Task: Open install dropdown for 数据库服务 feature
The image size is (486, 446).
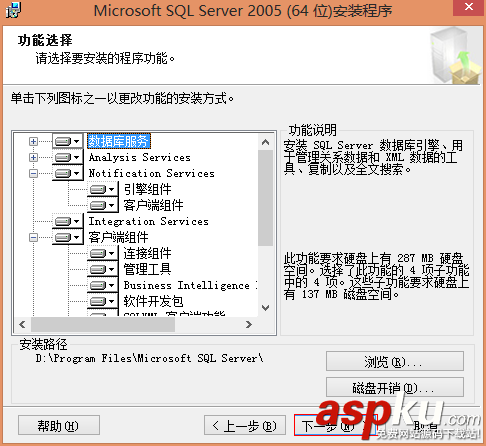Action: click(68, 141)
